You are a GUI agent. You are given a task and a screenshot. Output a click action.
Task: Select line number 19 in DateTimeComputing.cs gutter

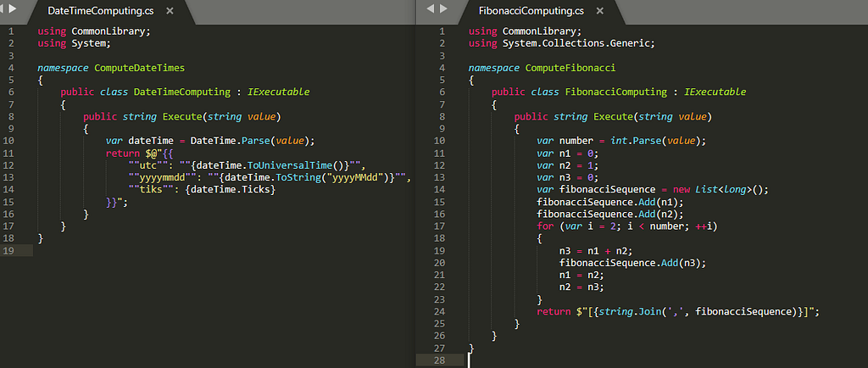point(8,251)
